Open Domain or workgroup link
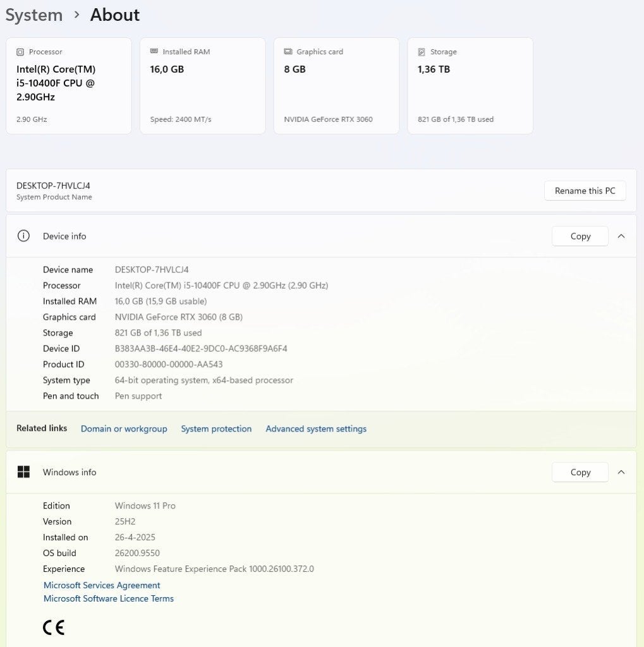The image size is (644, 647). (124, 429)
